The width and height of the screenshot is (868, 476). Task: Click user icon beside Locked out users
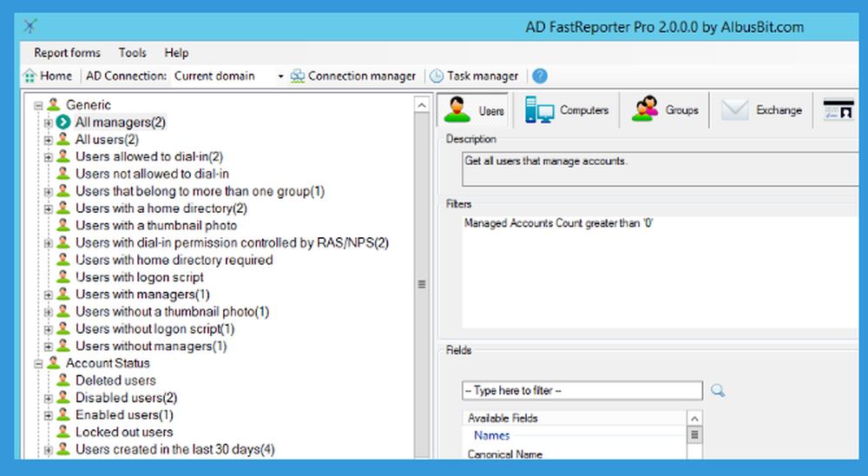63,431
